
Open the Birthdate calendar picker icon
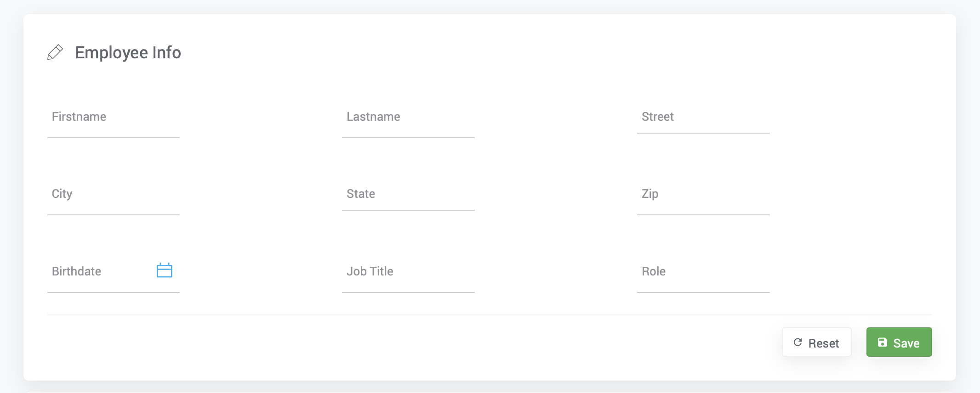point(164,270)
